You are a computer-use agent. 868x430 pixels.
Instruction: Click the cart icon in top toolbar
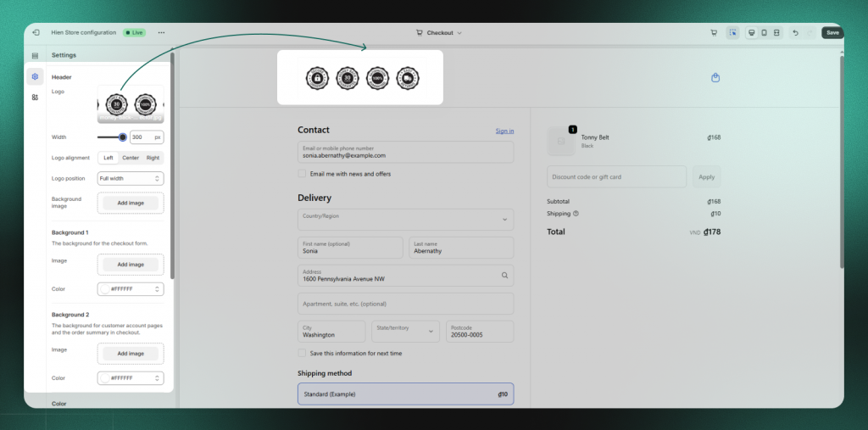pyautogui.click(x=714, y=32)
